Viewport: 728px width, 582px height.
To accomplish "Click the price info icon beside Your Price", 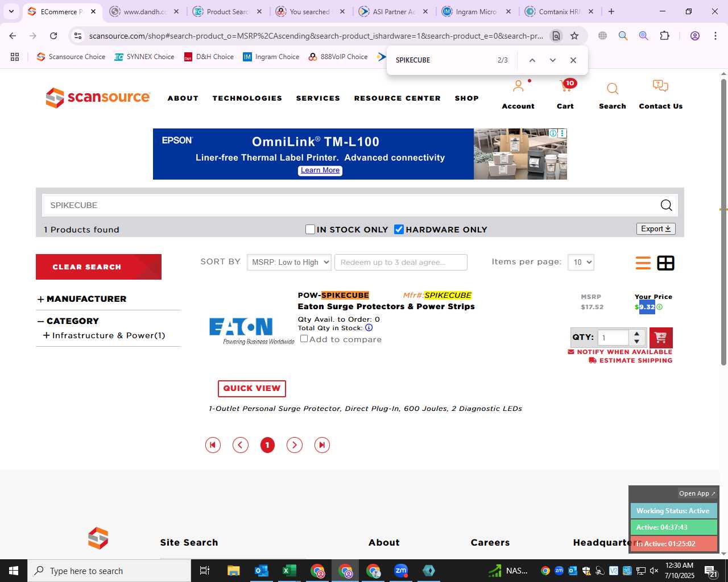I will [659, 307].
